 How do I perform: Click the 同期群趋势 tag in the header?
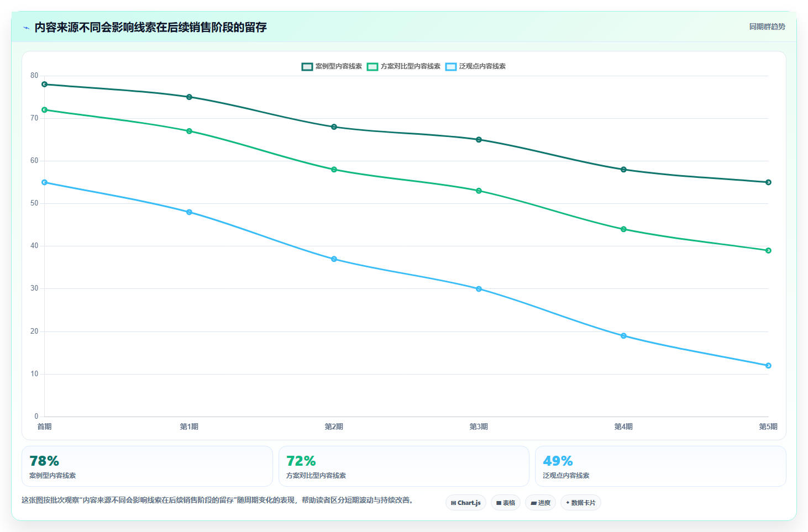[x=767, y=27]
